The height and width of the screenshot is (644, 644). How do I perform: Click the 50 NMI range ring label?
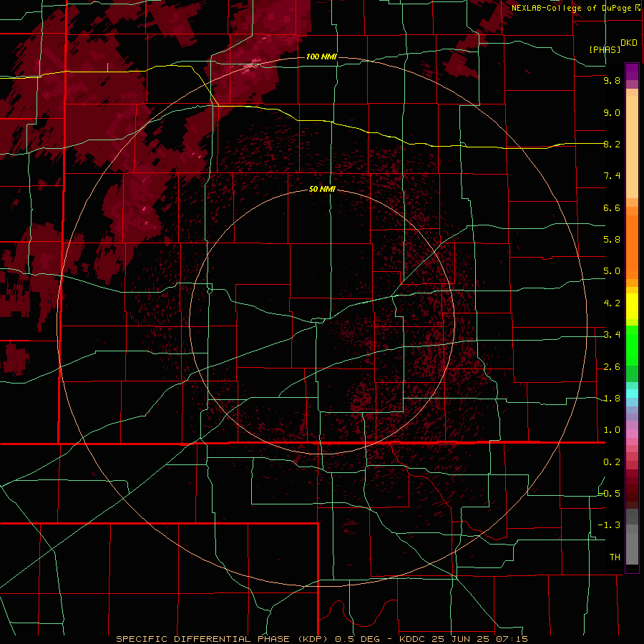(322, 189)
